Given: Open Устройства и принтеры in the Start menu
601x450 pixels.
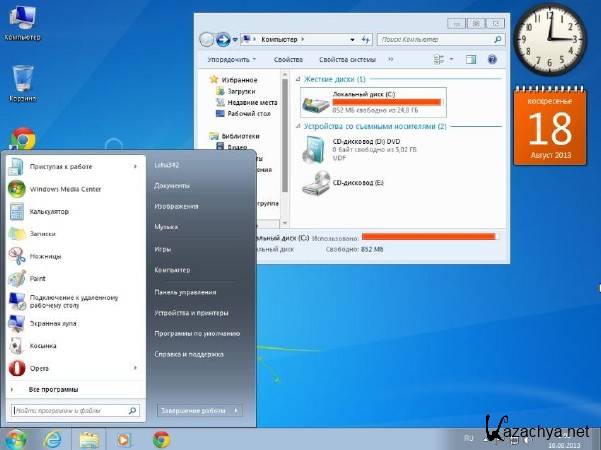Looking at the screenshot, I should 191,313.
